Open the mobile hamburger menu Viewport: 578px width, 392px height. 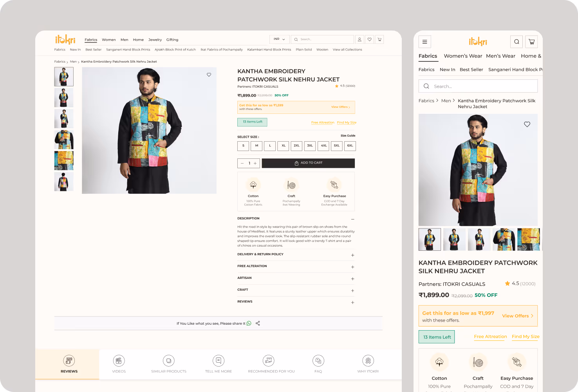pos(425,42)
